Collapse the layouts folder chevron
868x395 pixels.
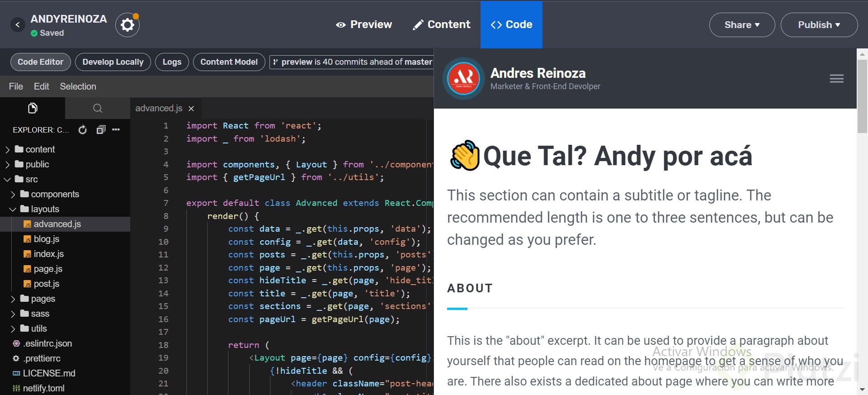point(13,209)
